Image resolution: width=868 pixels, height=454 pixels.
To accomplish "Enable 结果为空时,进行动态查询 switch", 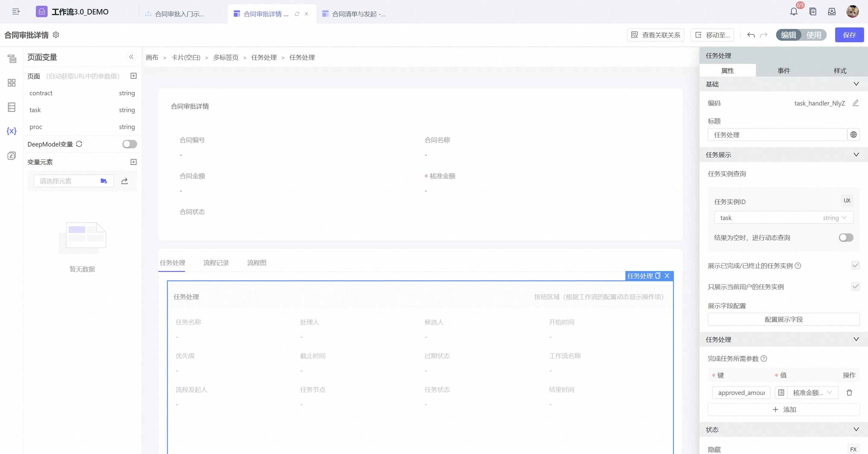I will coord(846,238).
